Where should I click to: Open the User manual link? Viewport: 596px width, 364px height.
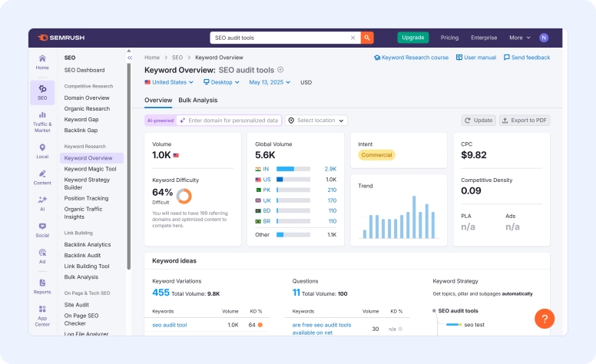pos(476,58)
